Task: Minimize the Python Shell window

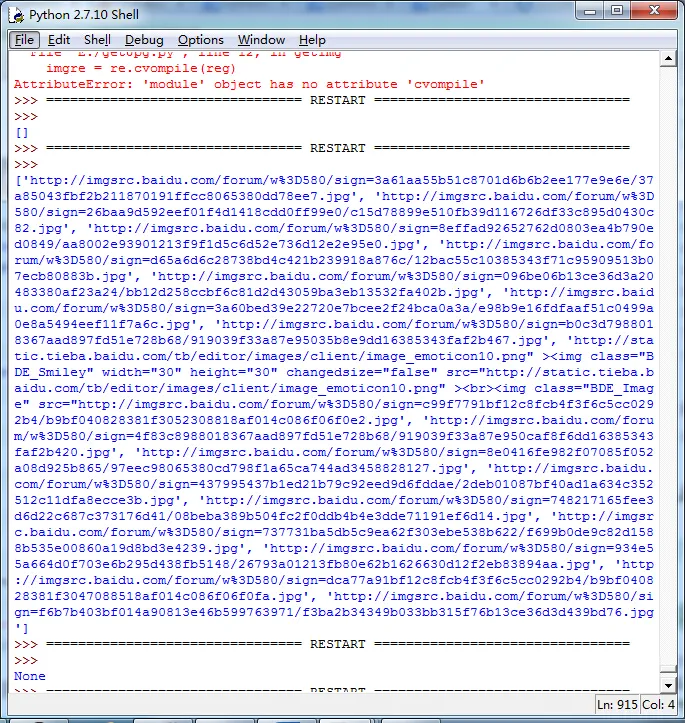Action: pyautogui.click(x=590, y=11)
